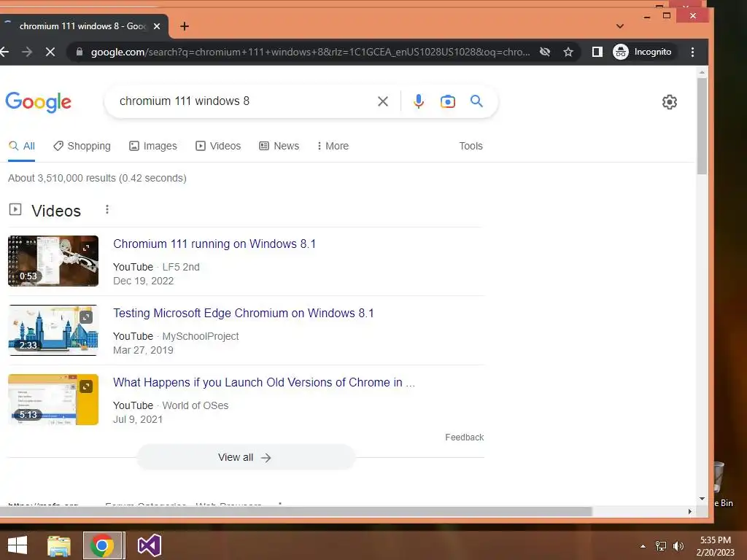The width and height of the screenshot is (747, 560).
Task: Switch to the Shopping tab
Action: point(82,146)
